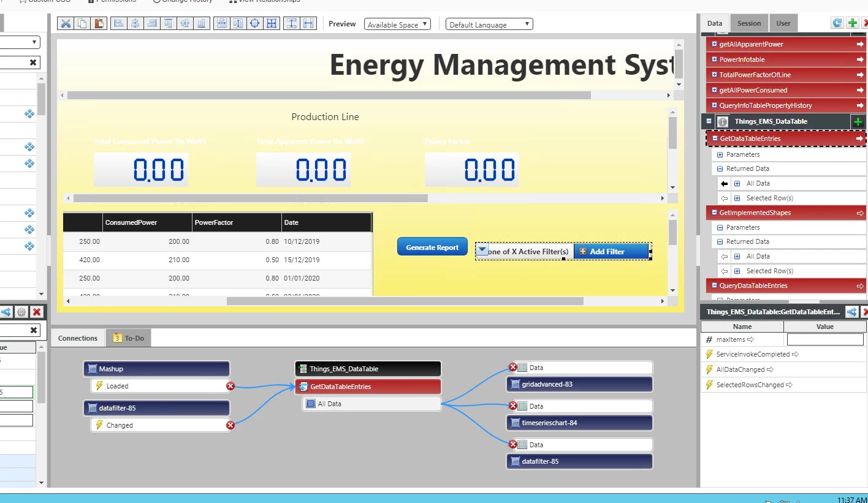Screen dimensions: 868x503
Task: Click the horizontal scrollbar below the title
Action: (x=329, y=96)
